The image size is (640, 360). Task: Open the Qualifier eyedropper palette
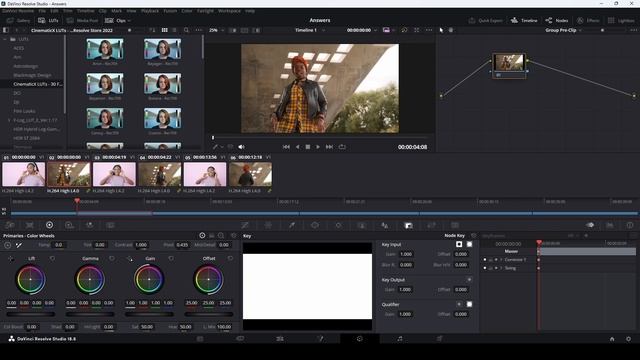[292, 225]
